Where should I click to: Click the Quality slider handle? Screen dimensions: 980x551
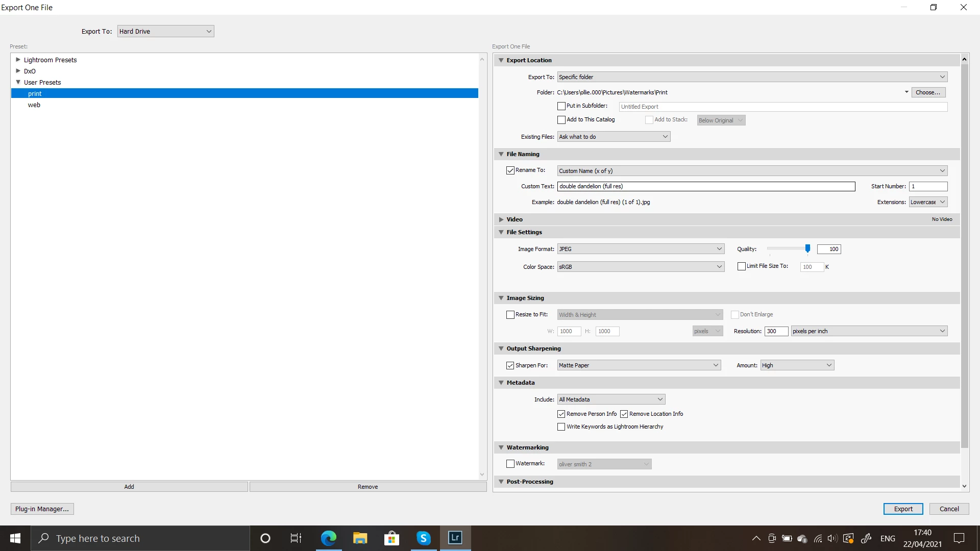pyautogui.click(x=807, y=248)
